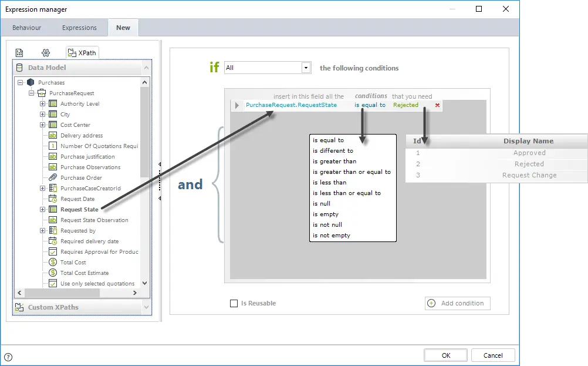The image size is (588, 366).
Task: Click the Total Cost currency icon
Action: [53, 263]
